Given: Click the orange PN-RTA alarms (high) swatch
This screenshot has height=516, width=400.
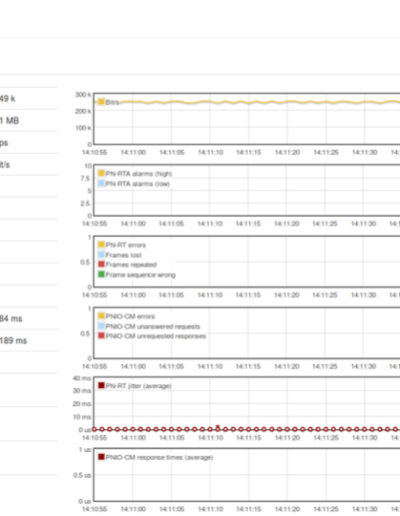Looking at the screenshot, I should 101,173.
